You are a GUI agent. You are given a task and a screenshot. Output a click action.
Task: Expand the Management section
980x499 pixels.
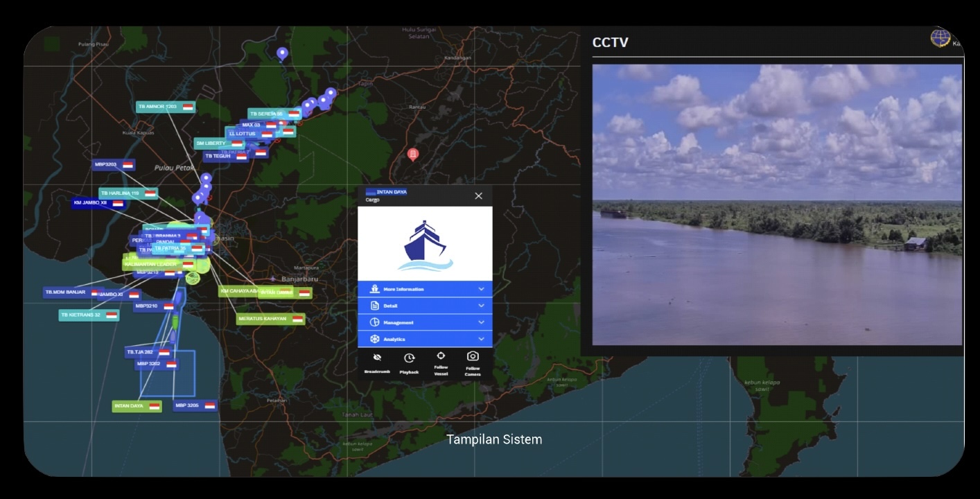coord(425,322)
